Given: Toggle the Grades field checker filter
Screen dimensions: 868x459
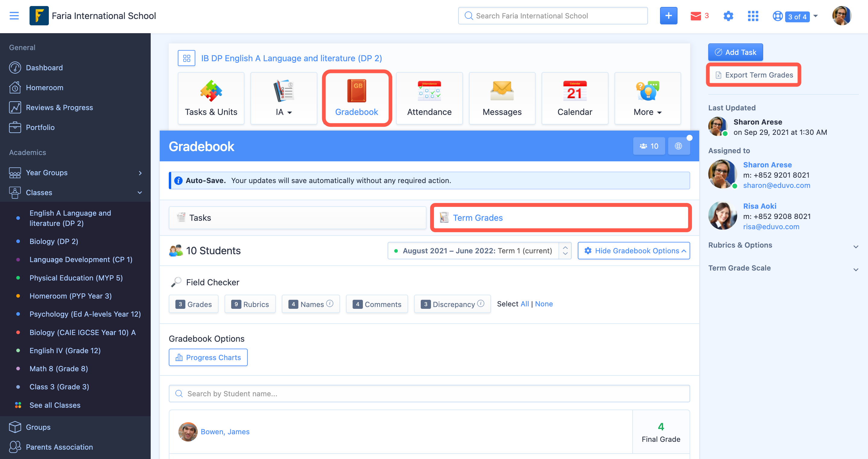Looking at the screenshot, I should 194,304.
